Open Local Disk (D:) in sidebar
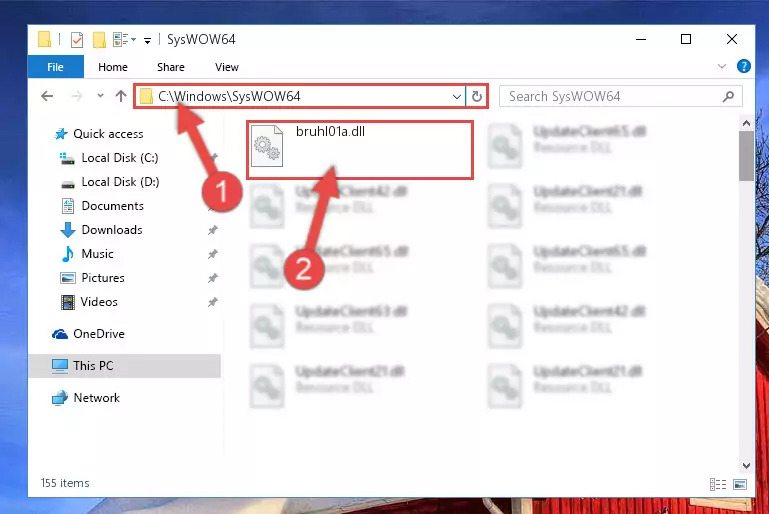Image resolution: width=769 pixels, height=514 pixels. 120,182
